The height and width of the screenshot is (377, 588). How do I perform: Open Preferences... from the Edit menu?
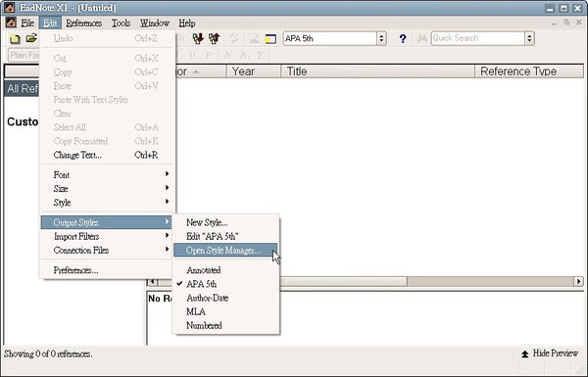click(x=107, y=270)
